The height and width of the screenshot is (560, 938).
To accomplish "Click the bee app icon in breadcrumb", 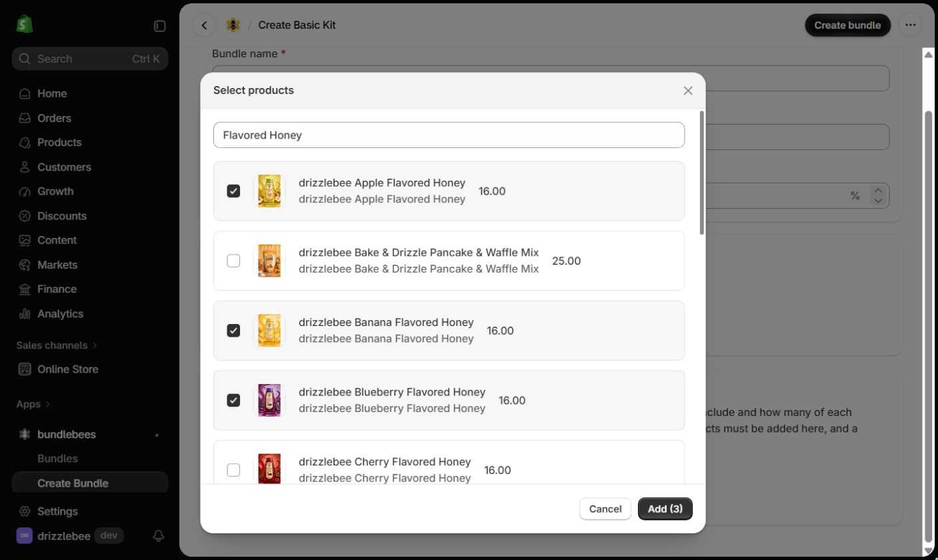I will (233, 25).
